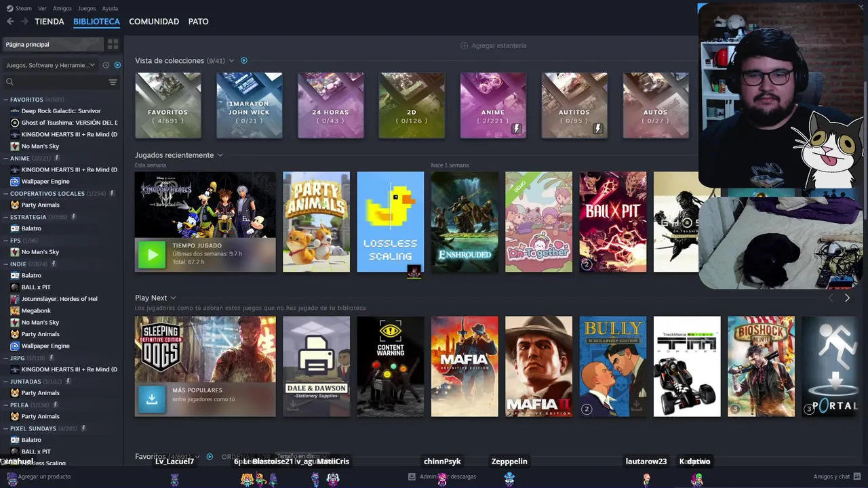Open the Mafia Definitive Edition cover
This screenshot has width=868, height=488.
(465, 366)
